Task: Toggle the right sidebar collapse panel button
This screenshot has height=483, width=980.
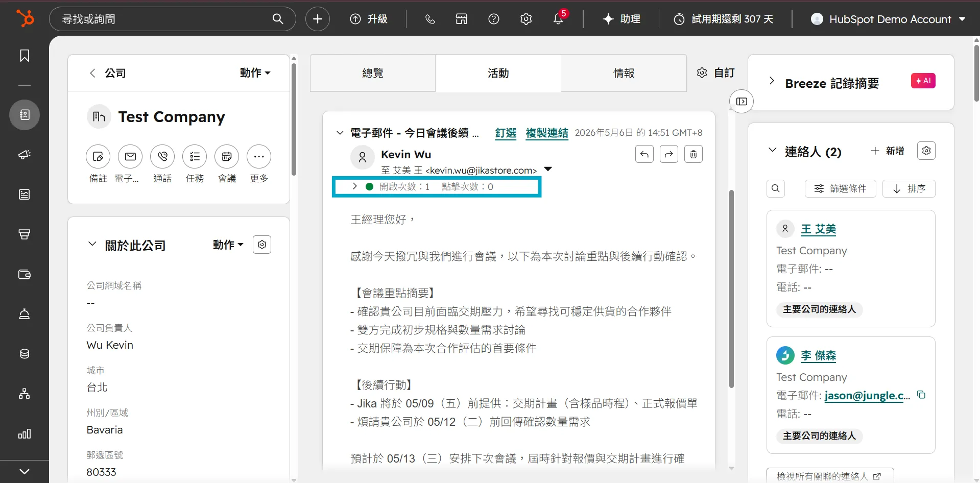Action: (x=742, y=101)
